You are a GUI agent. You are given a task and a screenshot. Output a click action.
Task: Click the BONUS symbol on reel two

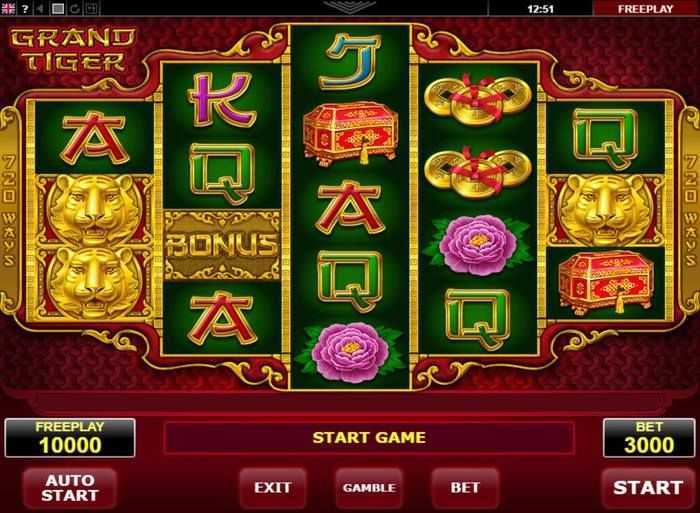point(222,245)
